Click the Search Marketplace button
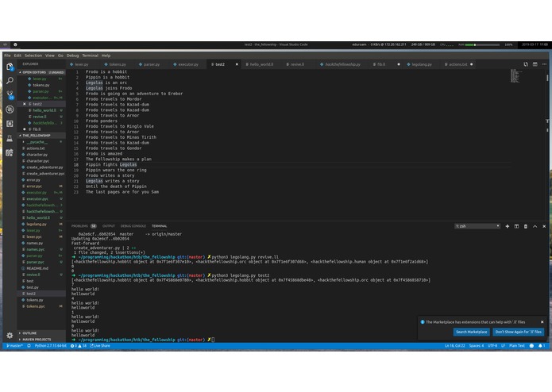Screen dimensions: 552x392 (x=471, y=332)
